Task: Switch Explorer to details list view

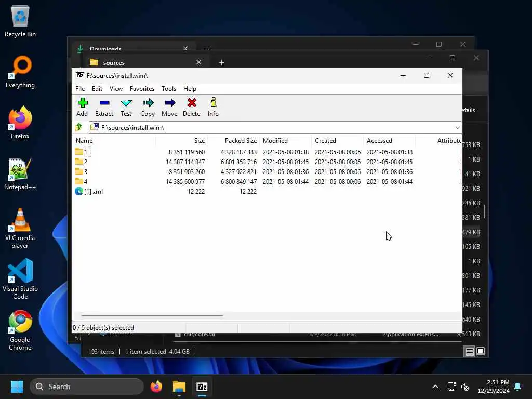Action: (x=469, y=351)
